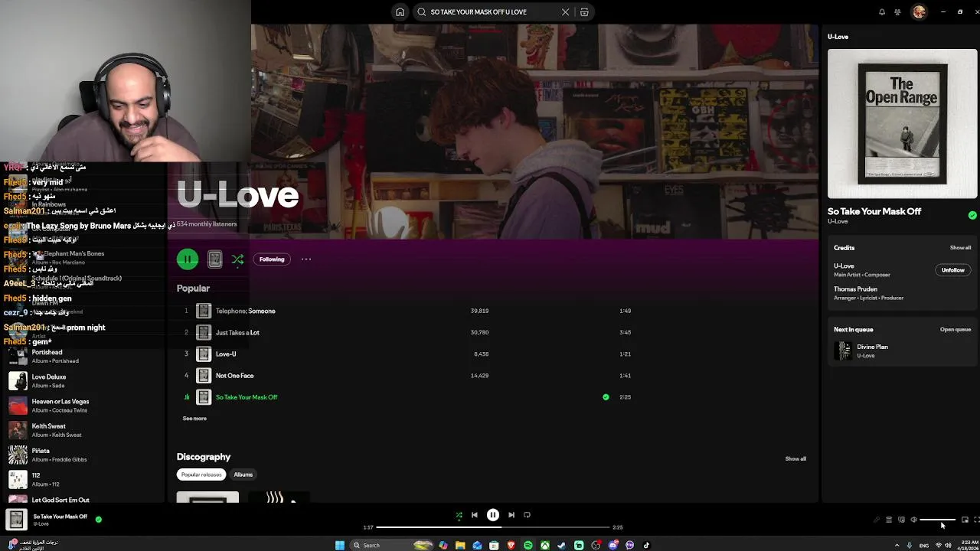Open So Take Your Mask Off title in side panel
The image size is (980, 551).
point(874,211)
